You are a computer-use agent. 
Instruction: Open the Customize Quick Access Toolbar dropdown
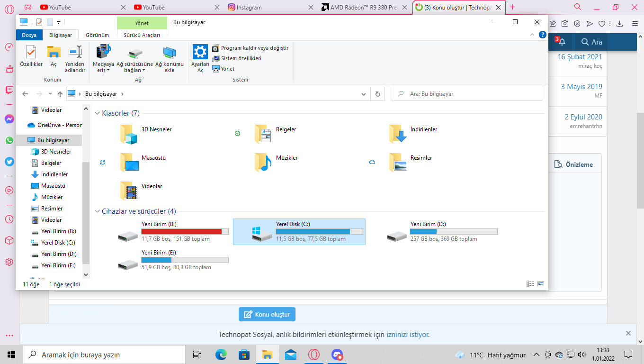(58, 22)
